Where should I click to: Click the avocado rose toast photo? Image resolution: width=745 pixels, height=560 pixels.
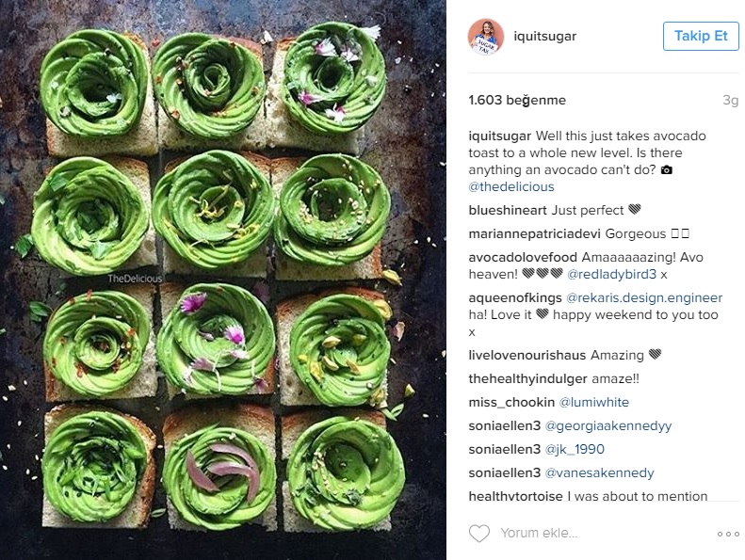pos(223,280)
